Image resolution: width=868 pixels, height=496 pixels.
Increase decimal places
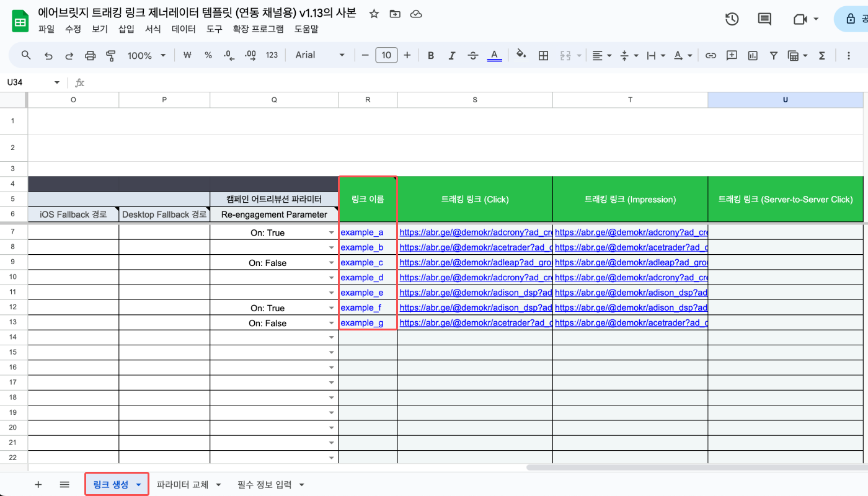pos(250,55)
